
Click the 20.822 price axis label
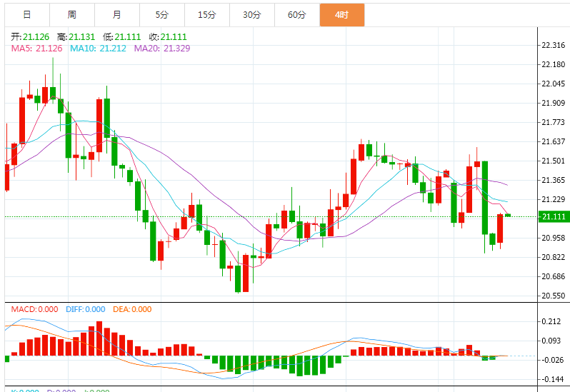(554, 257)
